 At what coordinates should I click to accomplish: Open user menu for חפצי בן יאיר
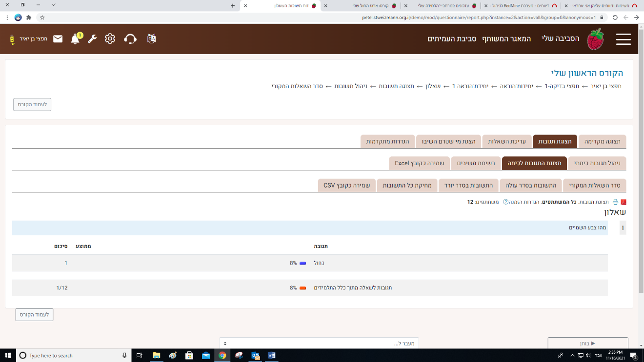click(28, 39)
